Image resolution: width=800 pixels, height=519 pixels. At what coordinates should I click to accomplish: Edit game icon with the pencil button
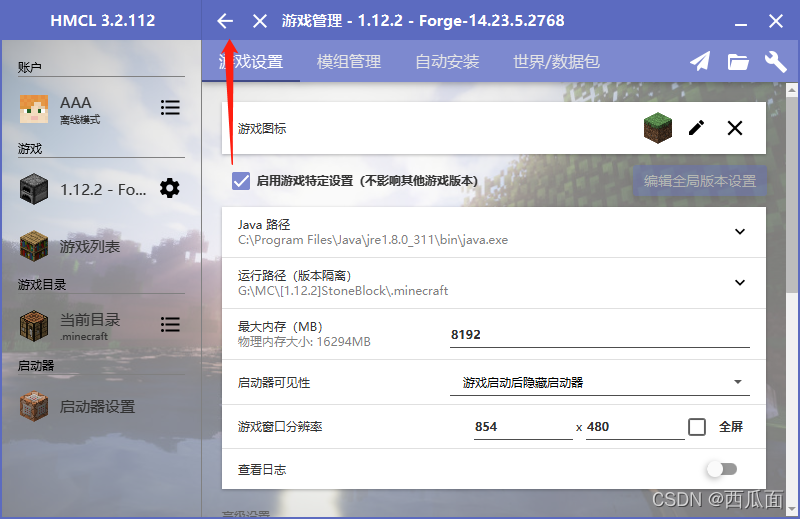[x=696, y=128]
